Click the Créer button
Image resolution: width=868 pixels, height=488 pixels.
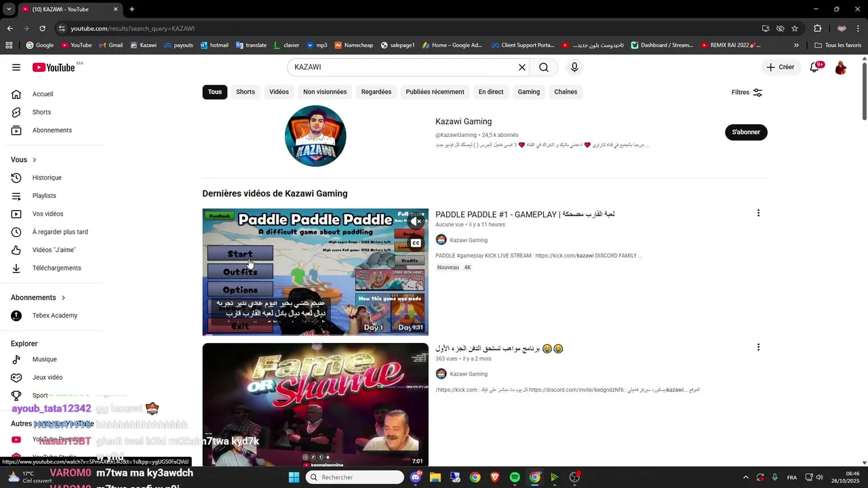click(781, 67)
